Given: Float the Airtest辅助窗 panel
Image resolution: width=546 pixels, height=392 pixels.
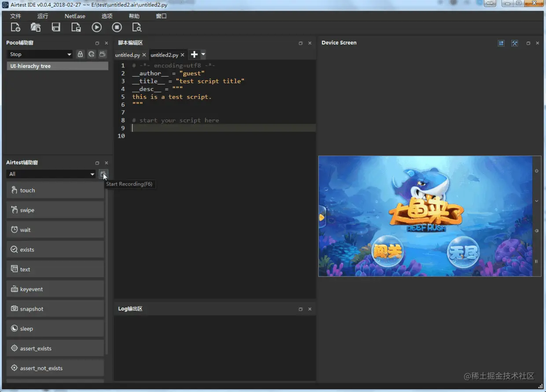Looking at the screenshot, I should pos(97,163).
